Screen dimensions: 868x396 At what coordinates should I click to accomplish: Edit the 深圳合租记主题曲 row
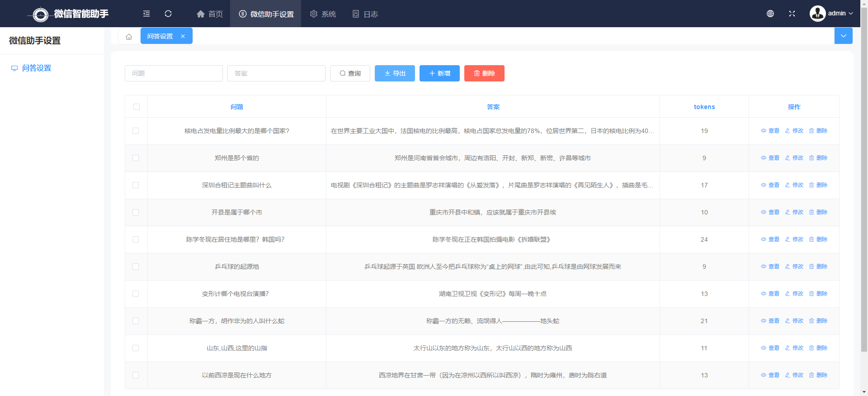pos(794,185)
